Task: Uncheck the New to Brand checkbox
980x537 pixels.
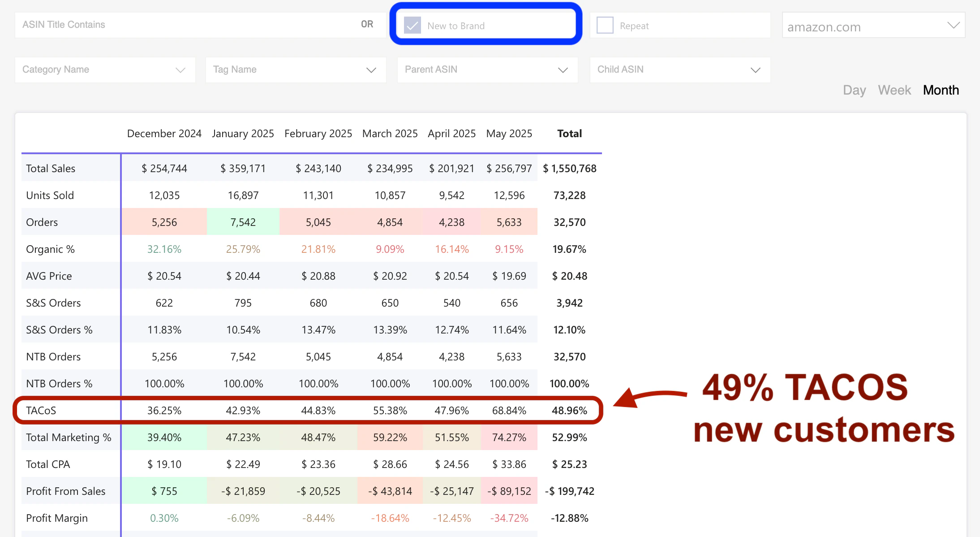Action: tap(412, 25)
